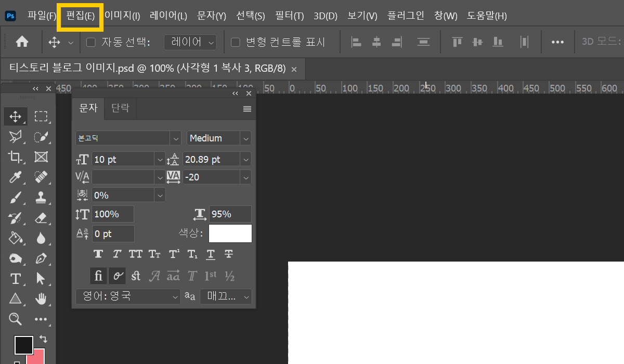This screenshot has height=364, width=624.
Task: Open the 10 pt font size dropdown
Action: point(159,160)
